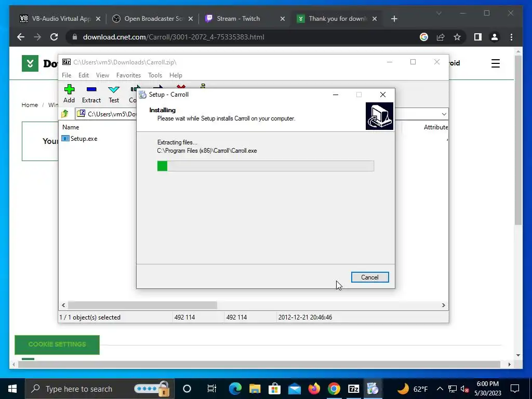Open Chrome's tab search chevron
The width and height of the screenshot is (532, 399).
(438, 13)
